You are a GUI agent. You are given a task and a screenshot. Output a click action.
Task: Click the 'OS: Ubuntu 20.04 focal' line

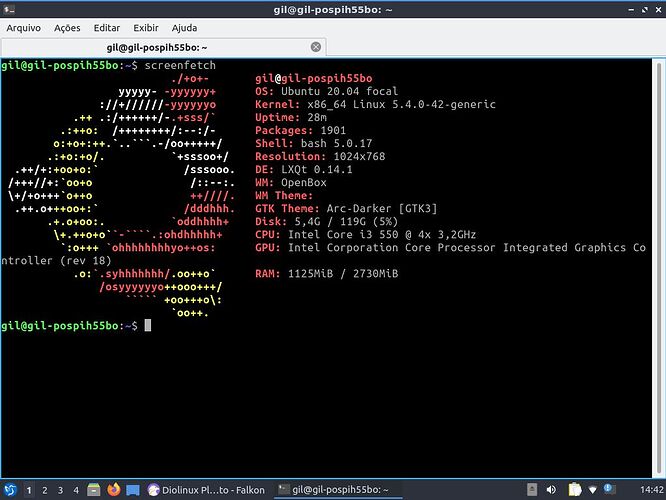pos(326,91)
